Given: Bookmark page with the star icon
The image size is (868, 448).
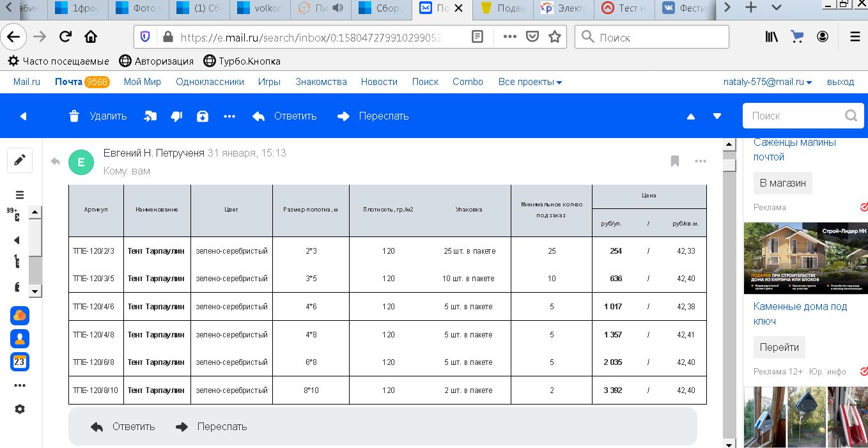Looking at the screenshot, I should (x=554, y=37).
